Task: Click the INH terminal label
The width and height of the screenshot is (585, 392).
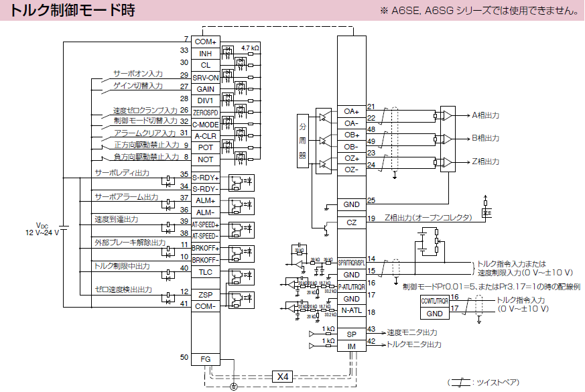Action: [x=205, y=54]
